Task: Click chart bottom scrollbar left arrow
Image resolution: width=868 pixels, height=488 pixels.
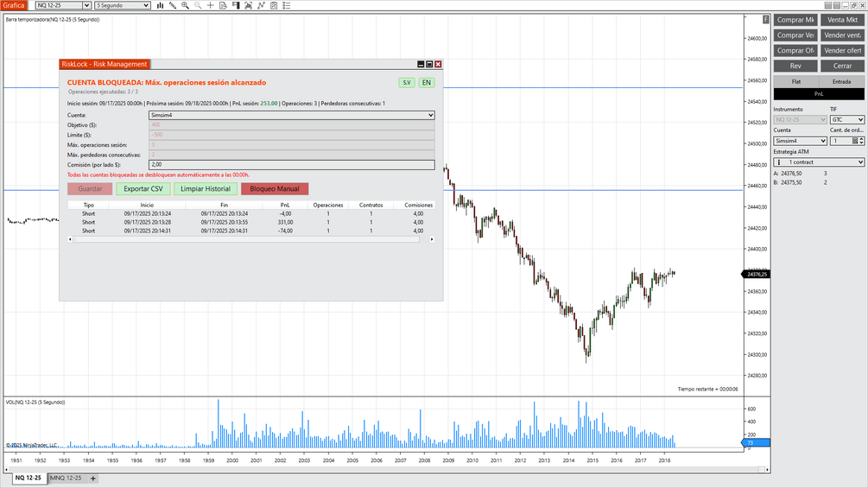Action: pyautogui.click(x=7, y=470)
